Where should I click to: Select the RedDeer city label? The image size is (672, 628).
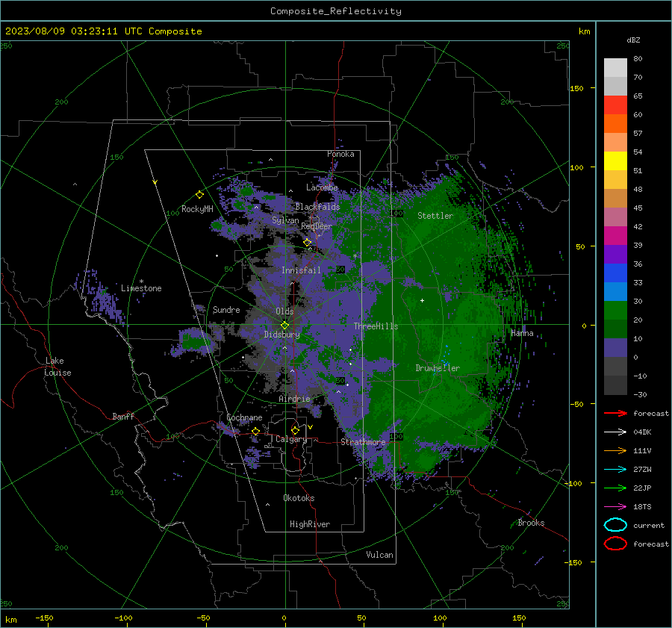(x=317, y=226)
